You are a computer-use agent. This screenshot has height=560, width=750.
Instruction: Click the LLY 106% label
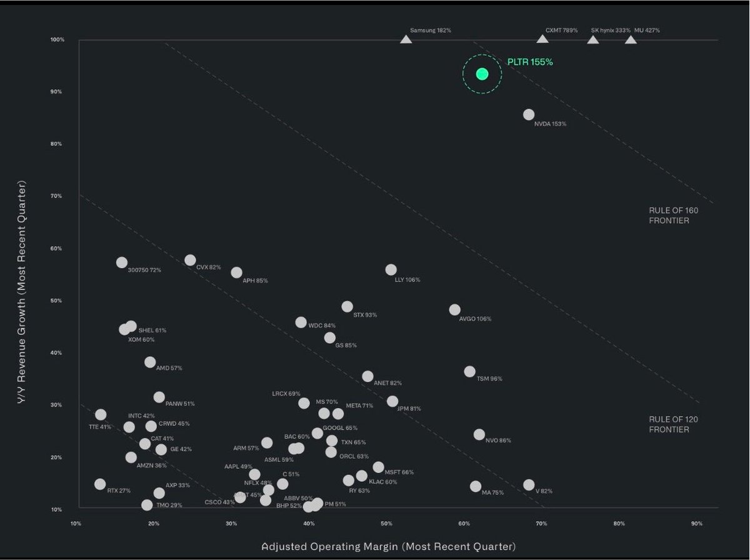click(x=407, y=279)
